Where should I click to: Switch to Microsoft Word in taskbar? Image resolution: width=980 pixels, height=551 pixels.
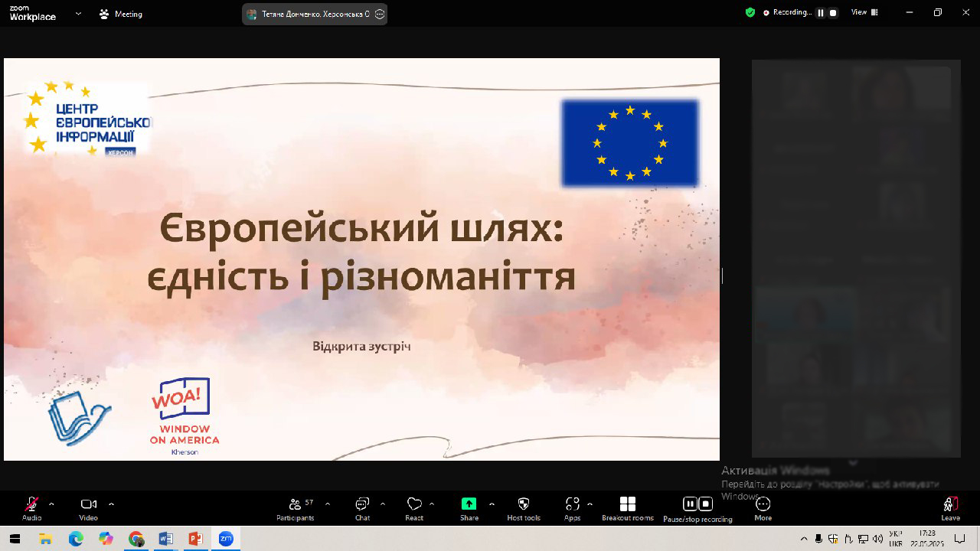tap(166, 539)
